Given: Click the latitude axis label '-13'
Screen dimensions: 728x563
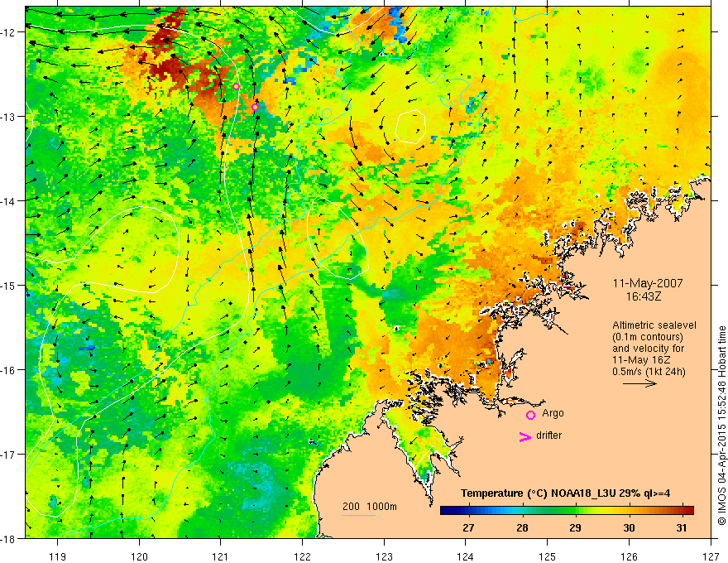Looking at the screenshot, I should pos(9,116).
